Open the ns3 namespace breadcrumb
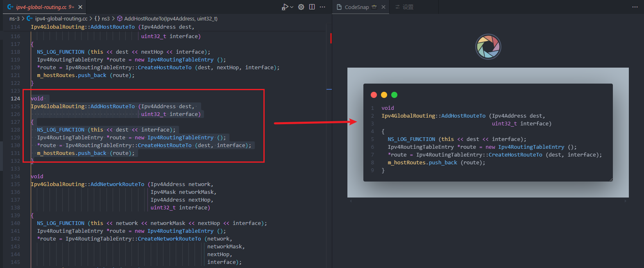The height and width of the screenshot is (268, 644). point(102,18)
